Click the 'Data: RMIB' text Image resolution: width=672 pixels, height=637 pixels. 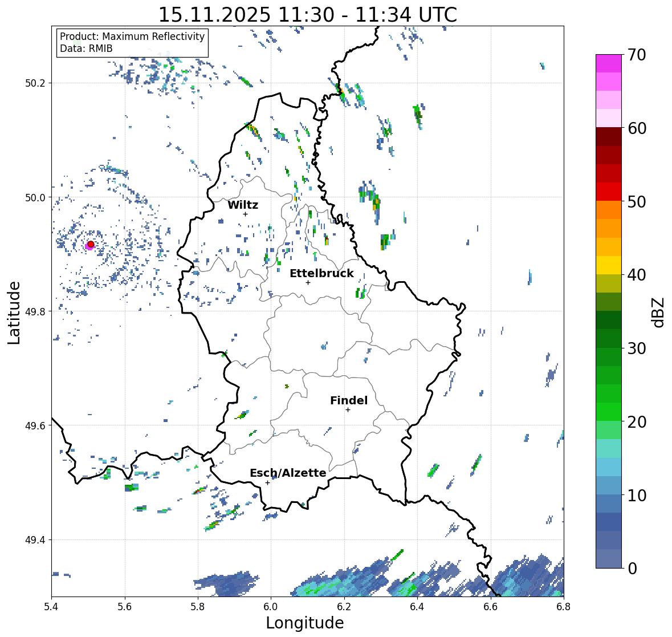point(86,48)
